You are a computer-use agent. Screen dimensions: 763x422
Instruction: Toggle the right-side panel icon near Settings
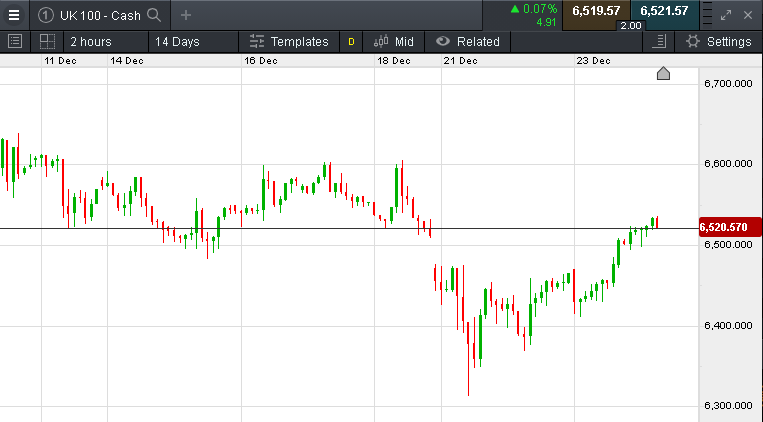click(658, 42)
